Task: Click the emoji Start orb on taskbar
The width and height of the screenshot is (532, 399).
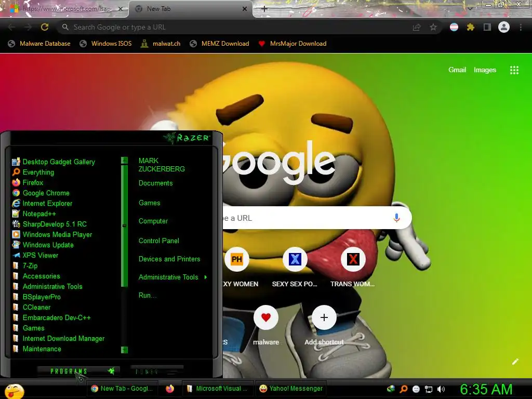Action: tap(14, 391)
